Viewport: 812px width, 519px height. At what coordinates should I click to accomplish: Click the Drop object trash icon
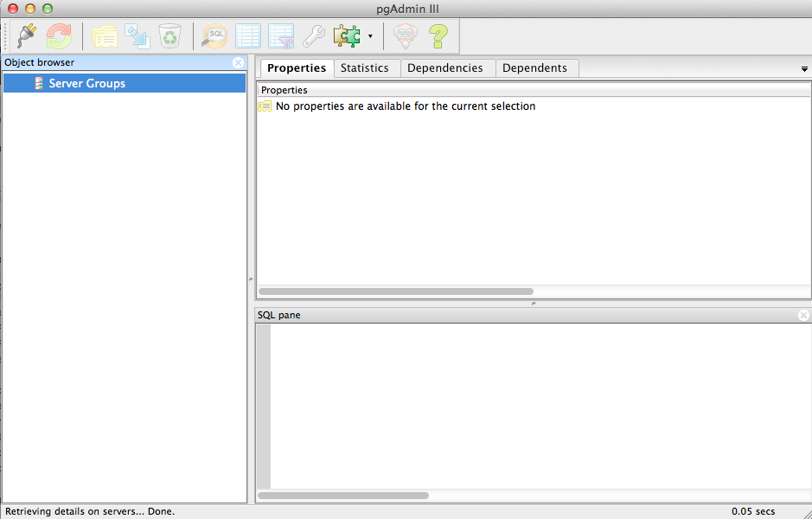pyautogui.click(x=169, y=36)
